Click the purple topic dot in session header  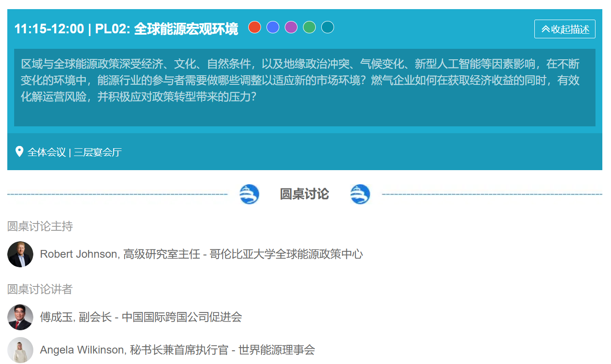click(x=291, y=27)
